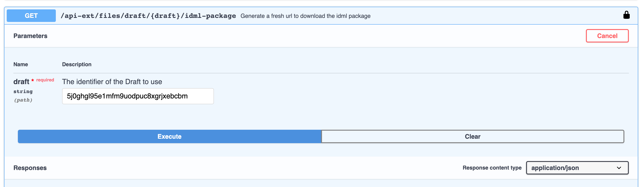Click the (path) location label
This screenshot has height=187, width=644.
point(23,100)
